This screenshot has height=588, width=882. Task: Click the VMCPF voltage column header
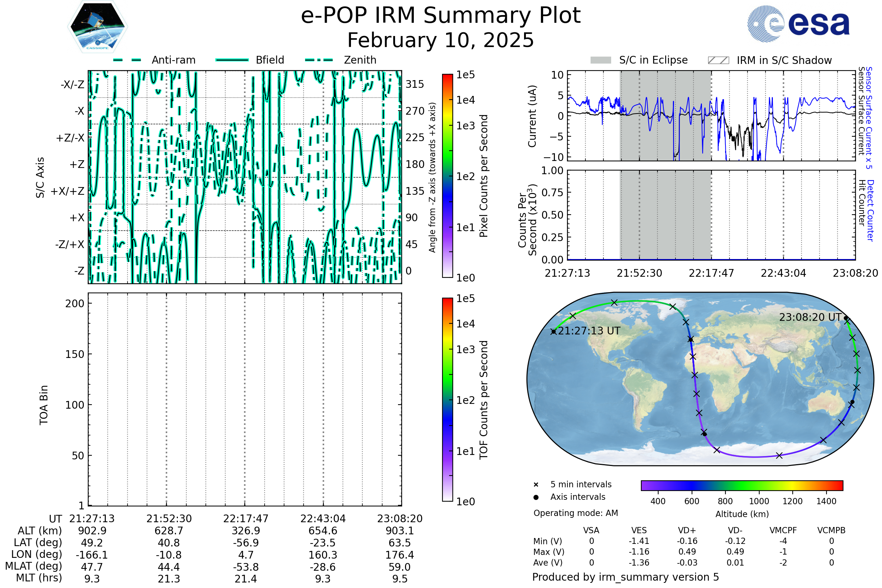[x=783, y=530]
